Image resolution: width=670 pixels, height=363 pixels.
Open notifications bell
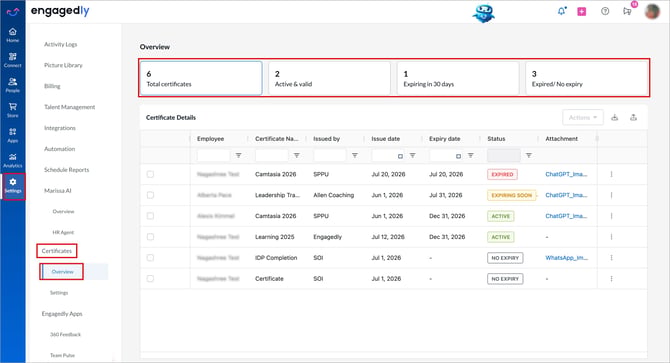point(561,11)
